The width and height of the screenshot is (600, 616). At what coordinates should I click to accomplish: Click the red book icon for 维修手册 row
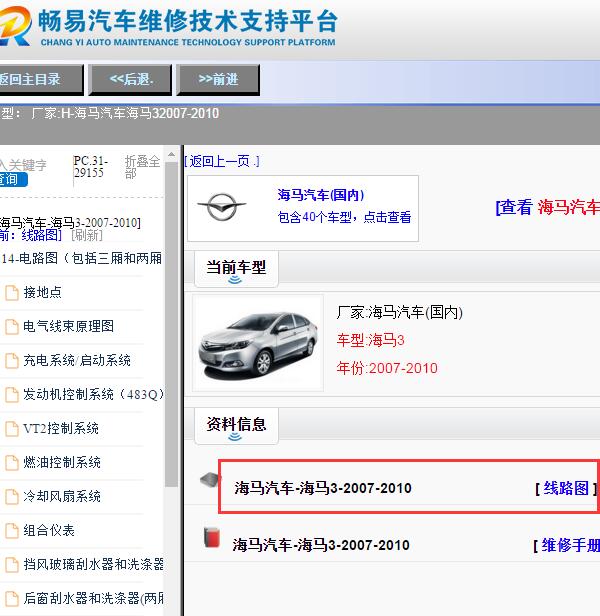[x=212, y=537]
